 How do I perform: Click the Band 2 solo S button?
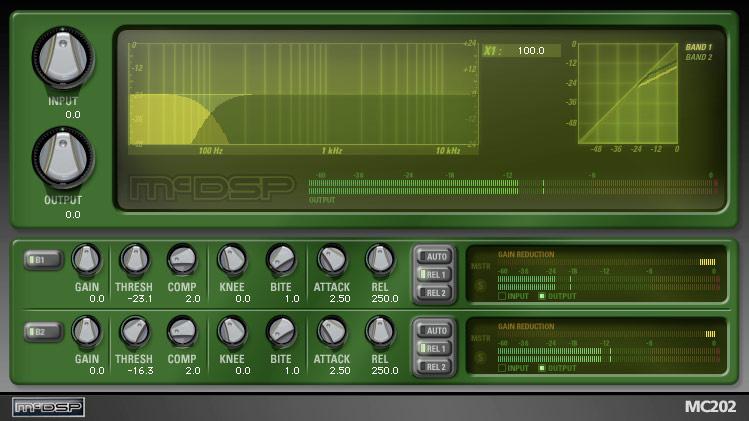(481, 357)
